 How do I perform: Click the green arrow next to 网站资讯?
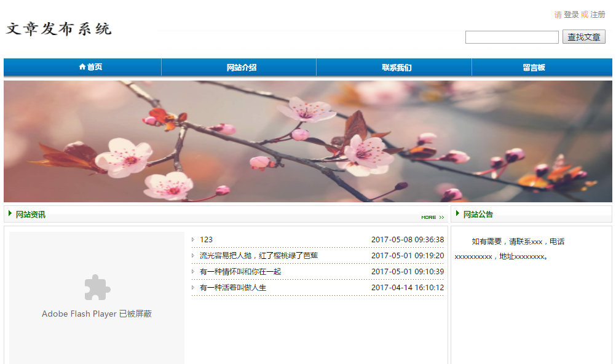point(10,213)
